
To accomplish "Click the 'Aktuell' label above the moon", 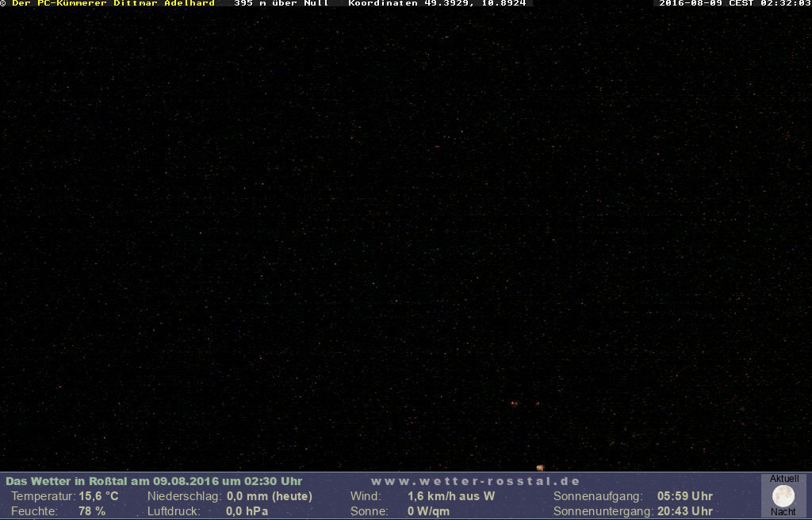I will 784,479.
